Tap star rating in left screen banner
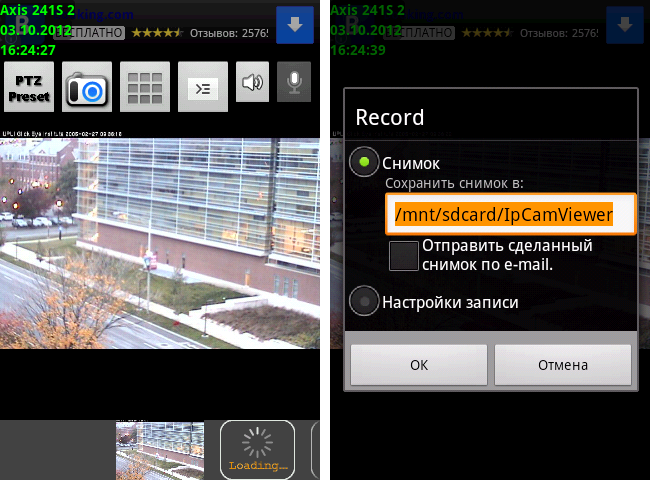 [x=157, y=32]
